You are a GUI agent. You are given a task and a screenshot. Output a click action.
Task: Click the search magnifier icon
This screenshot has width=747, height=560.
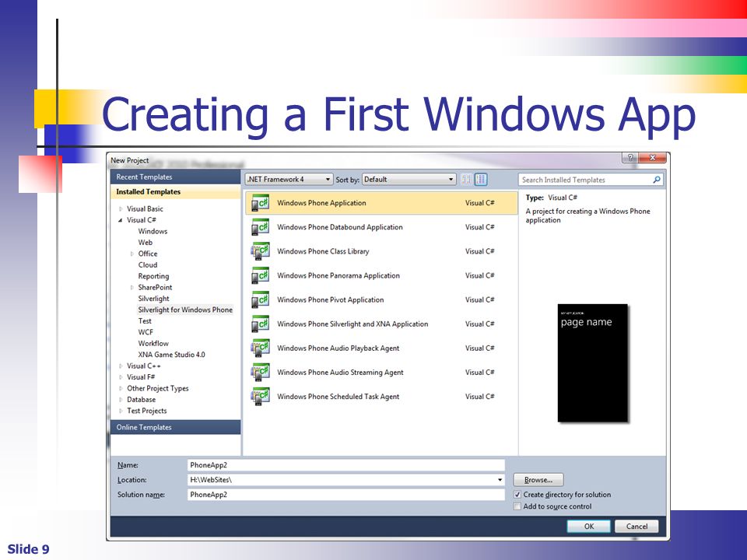657,180
